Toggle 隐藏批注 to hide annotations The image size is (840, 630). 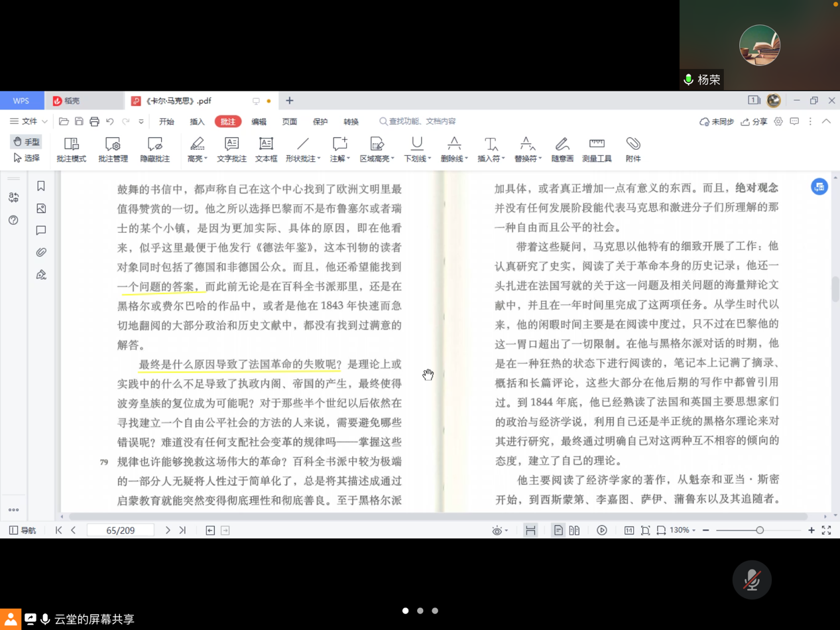point(154,149)
